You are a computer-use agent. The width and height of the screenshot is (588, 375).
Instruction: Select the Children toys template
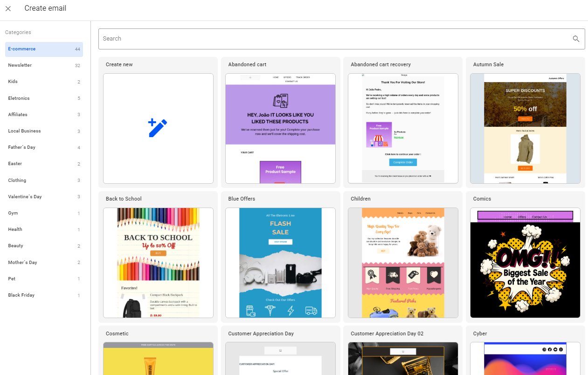(x=403, y=263)
